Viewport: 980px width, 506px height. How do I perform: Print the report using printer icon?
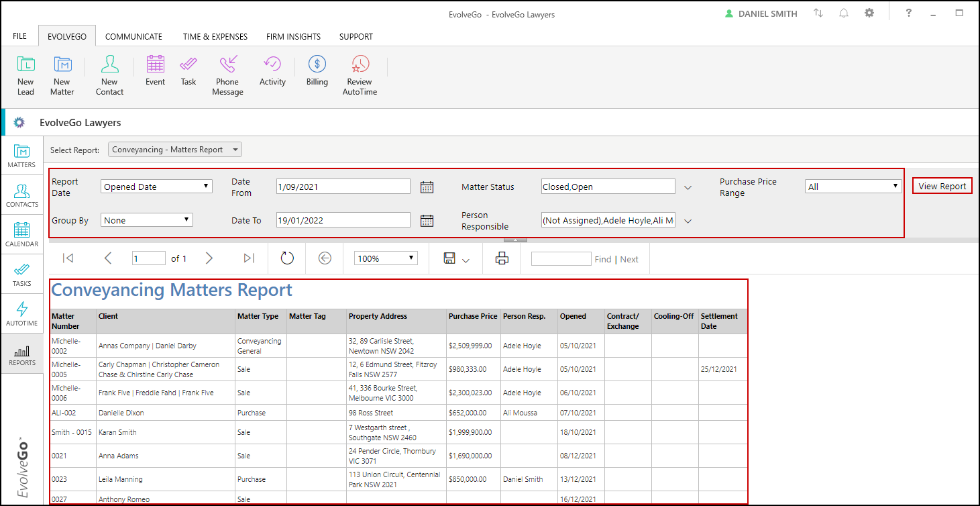502,258
